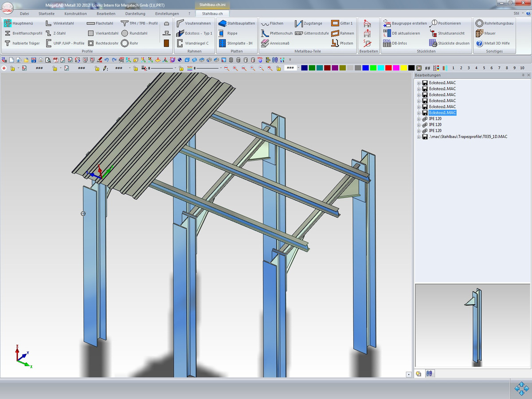Select the Mauer tool
The height and width of the screenshot is (399, 532).
(x=485, y=33)
